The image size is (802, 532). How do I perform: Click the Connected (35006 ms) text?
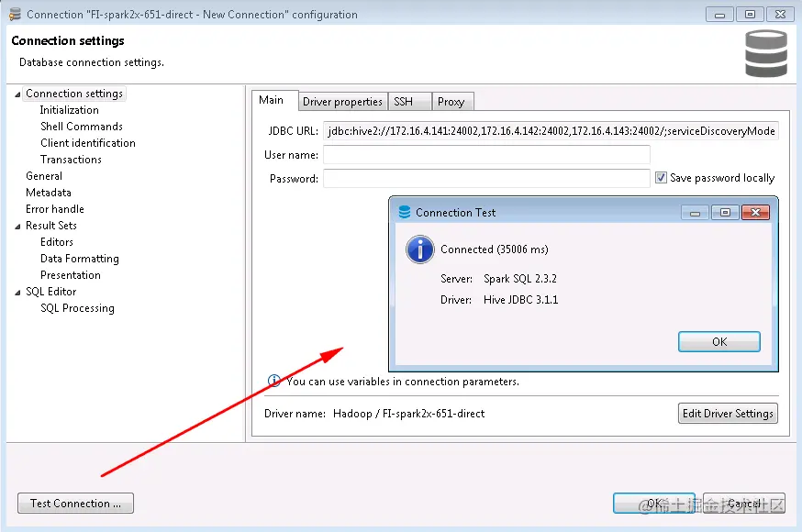tap(494, 249)
